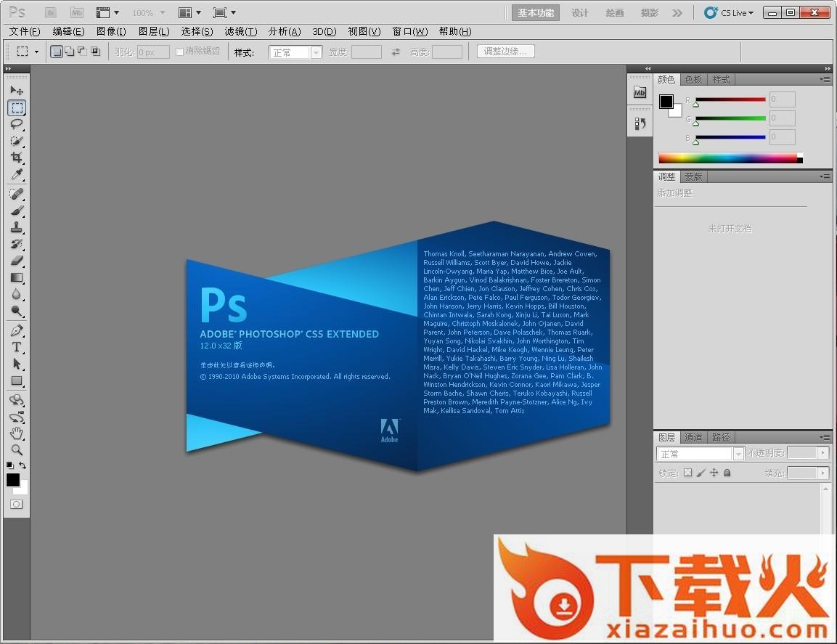Open the 图像(I) menu
This screenshot has height=644, width=837.
click(x=111, y=31)
